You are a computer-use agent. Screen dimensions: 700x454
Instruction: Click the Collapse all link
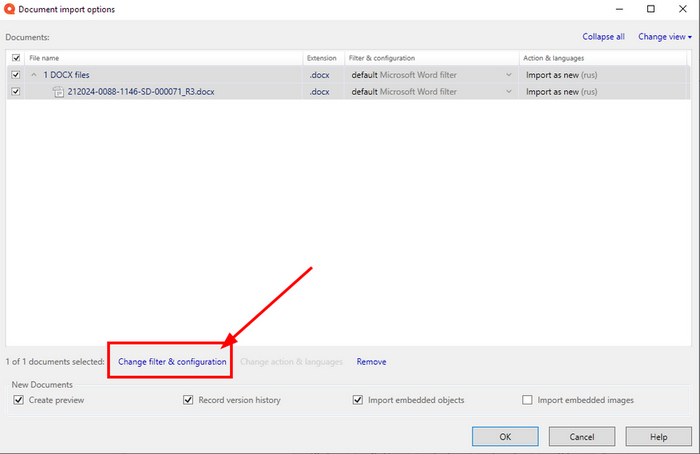point(603,37)
